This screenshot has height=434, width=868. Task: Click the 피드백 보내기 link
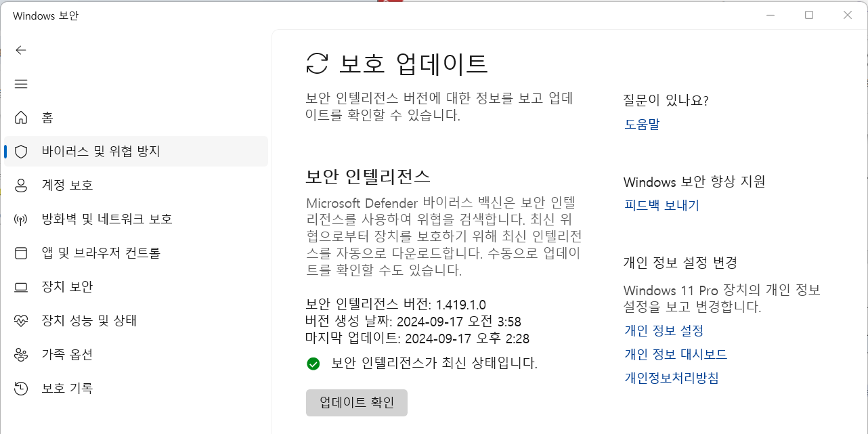[x=662, y=205]
